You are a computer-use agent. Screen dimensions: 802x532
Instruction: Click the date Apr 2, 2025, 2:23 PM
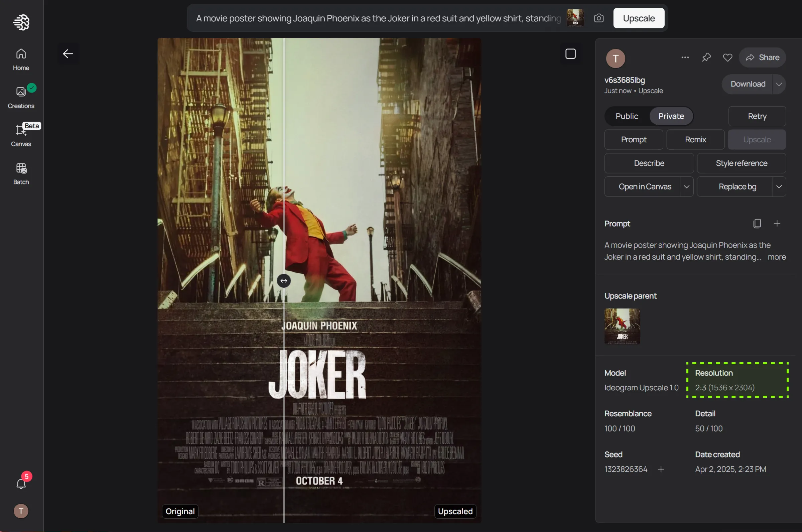(730, 469)
